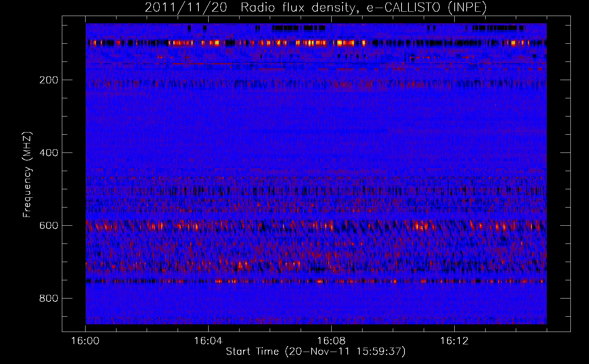Click the 16:08 time tick label
The width and height of the screenshot is (589, 364).
(331, 341)
